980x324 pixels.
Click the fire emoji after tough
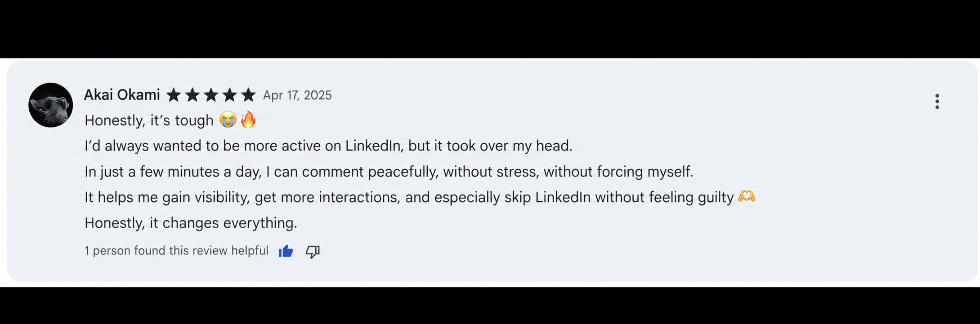pos(248,120)
